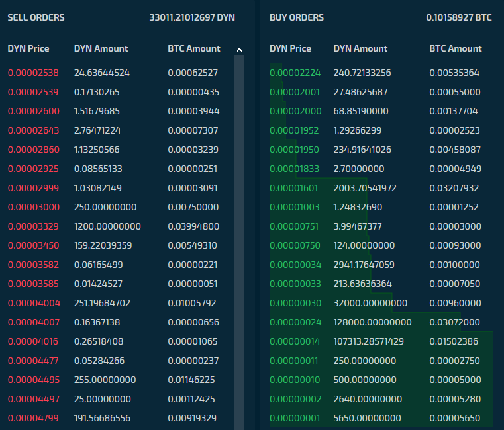
Task: Select buy order at price 0.00000033
Action: pos(381,284)
